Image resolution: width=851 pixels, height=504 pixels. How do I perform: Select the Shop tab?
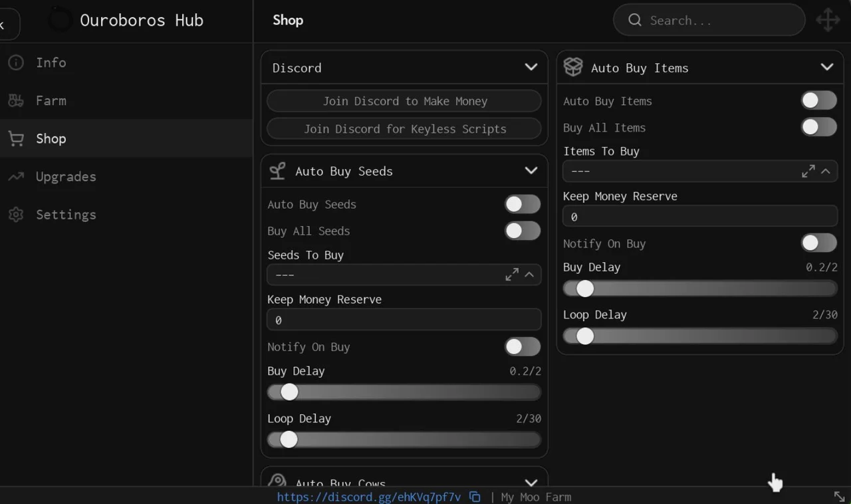(x=126, y=138)
